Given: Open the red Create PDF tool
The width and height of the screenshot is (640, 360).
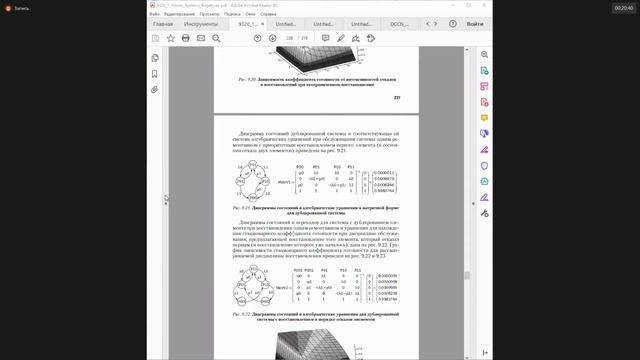Looking at the screenshot, I should click(484, 102).
